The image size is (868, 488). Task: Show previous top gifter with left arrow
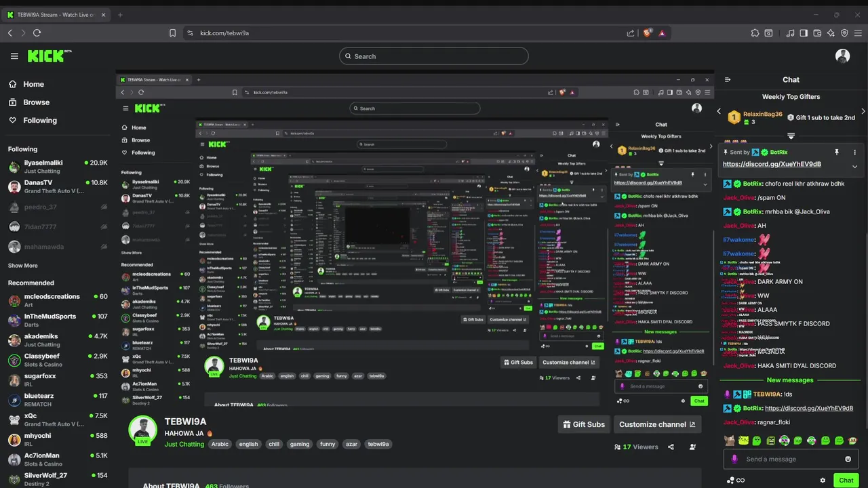pos(719,111)
